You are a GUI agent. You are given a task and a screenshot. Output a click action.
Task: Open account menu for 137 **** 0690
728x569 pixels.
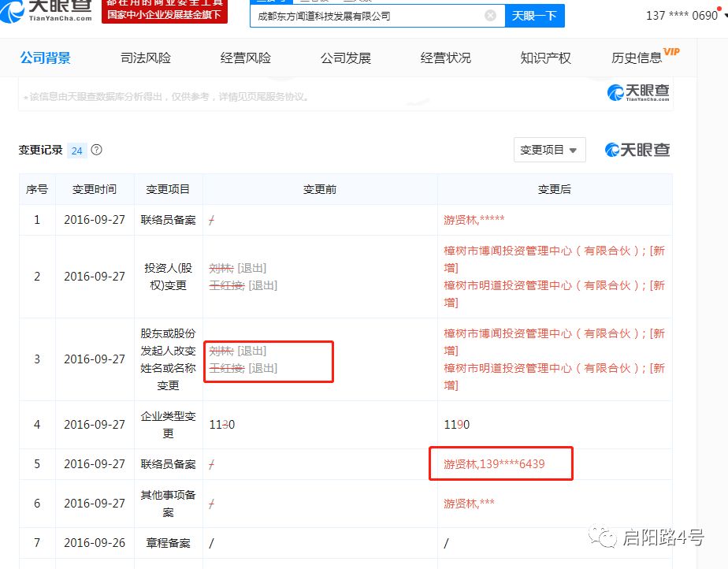coord(686,16)
